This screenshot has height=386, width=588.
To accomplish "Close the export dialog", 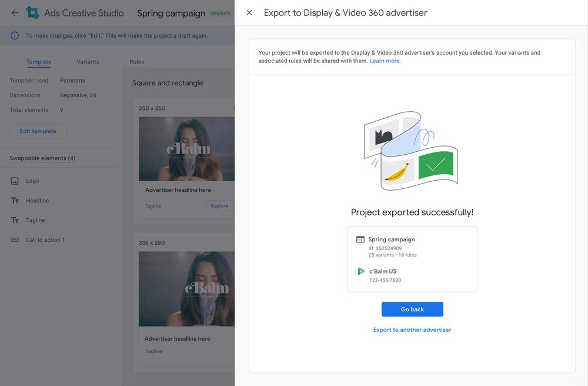I will point(249,12).
